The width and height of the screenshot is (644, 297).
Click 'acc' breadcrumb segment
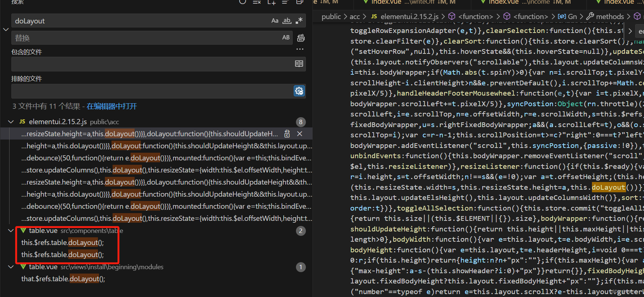click(x=355, y=16)
